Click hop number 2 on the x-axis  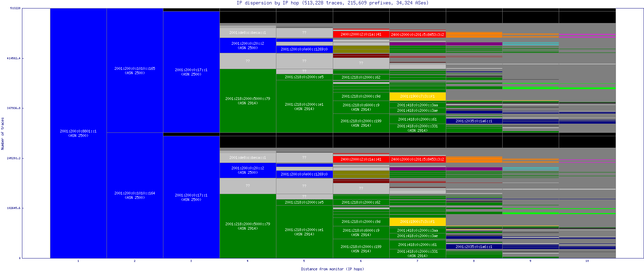point(135,261)
